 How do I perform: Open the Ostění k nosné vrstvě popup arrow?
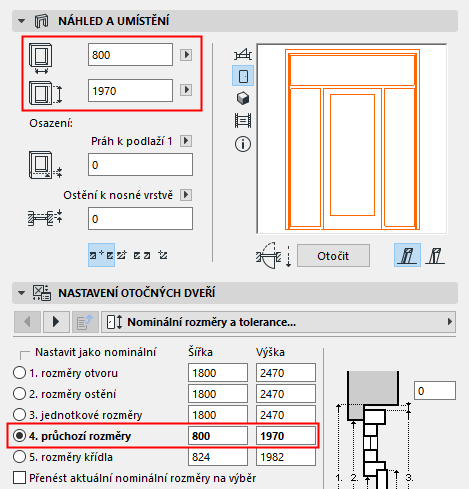pos(186,195)
